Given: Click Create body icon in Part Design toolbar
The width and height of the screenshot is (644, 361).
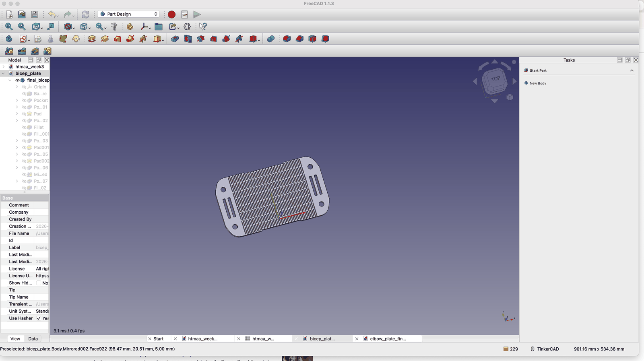Looking at the screenshot, I should pos(9,39).
